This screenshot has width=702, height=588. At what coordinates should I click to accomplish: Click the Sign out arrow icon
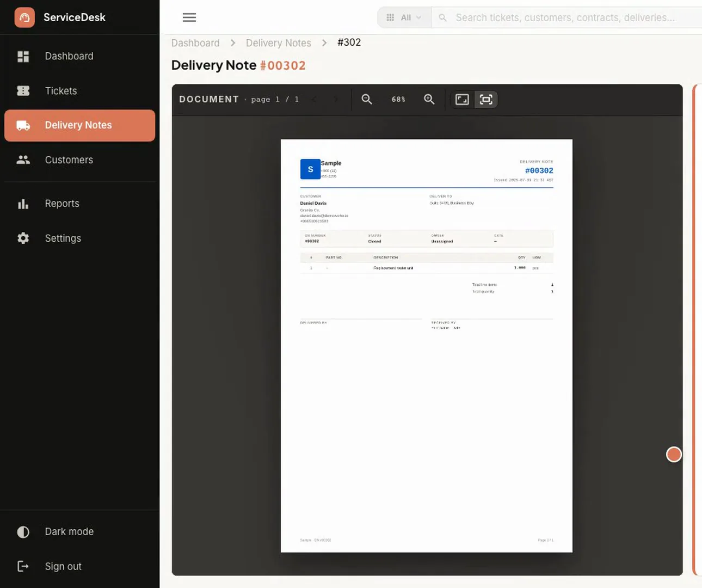click(23, 567)
